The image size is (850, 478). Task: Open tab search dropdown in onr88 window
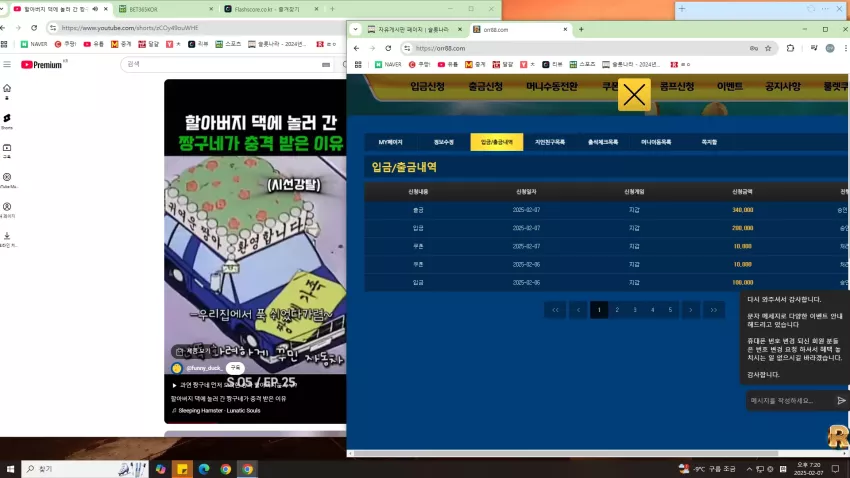(355, 30)
